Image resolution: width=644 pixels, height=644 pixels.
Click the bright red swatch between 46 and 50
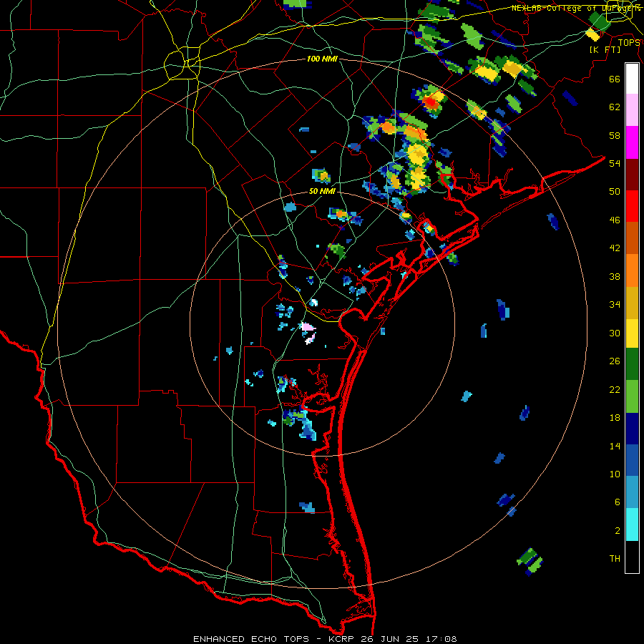[632, 206]
